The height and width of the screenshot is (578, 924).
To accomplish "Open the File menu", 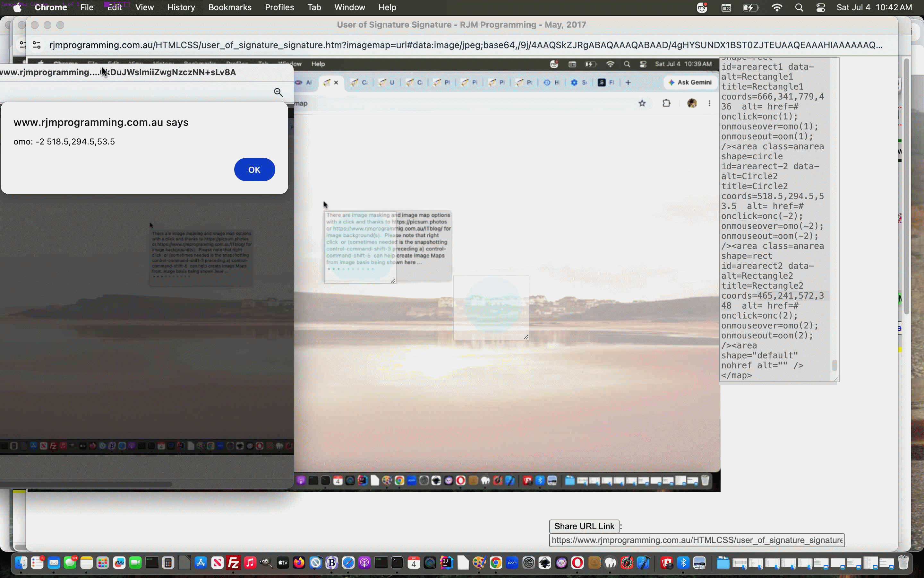I will (87, 7).
